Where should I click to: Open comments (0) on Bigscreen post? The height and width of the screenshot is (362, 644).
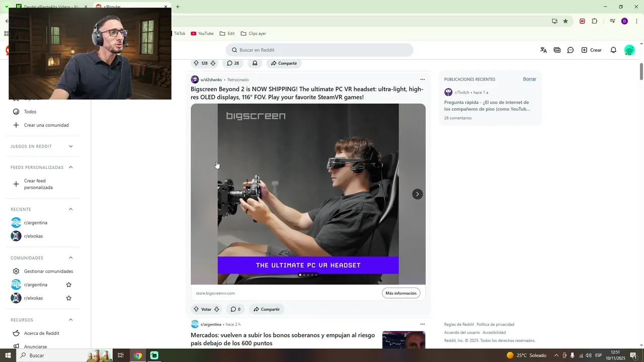(x=235, y=309)
